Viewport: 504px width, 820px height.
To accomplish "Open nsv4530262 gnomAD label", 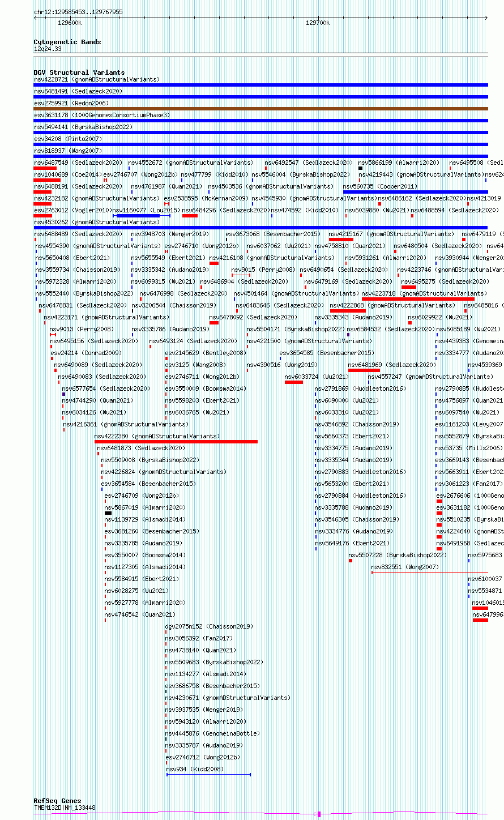I will pyautogui.click(x=96, y=222).
